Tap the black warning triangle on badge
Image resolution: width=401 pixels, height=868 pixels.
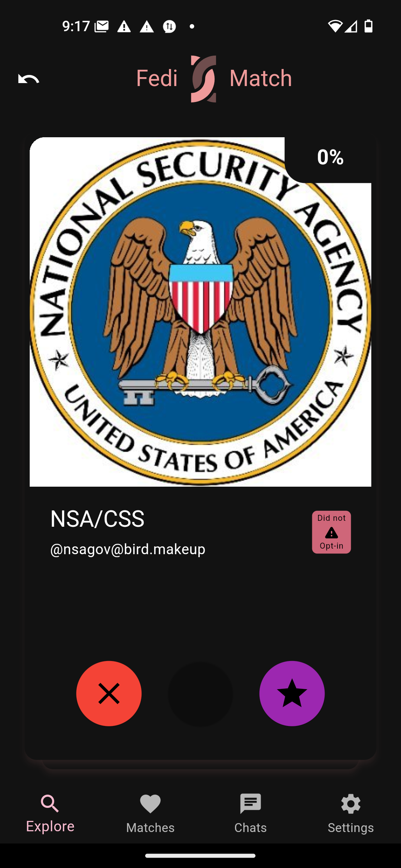tap(331, 533)
